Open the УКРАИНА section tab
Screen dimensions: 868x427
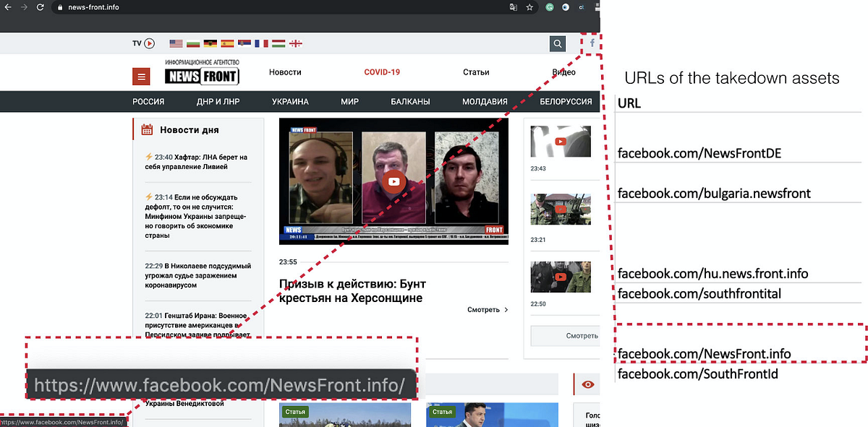[290, 102]
